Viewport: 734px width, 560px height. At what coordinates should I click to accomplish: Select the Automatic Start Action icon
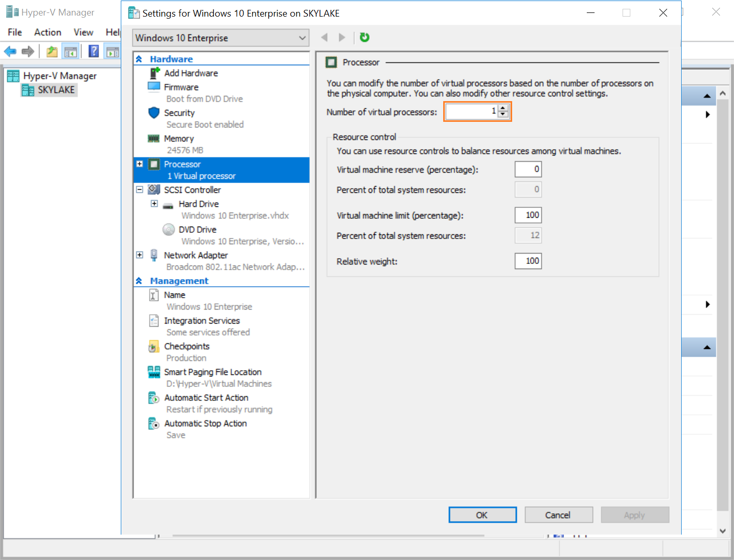tap(154, 398)
